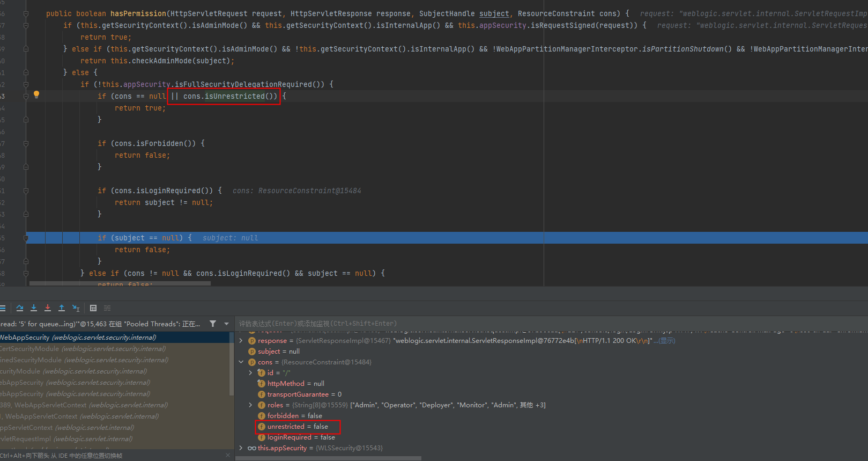Toggle code fold at 'if (cons == null' line
868x461 pixels.
(x=26, y=96)
